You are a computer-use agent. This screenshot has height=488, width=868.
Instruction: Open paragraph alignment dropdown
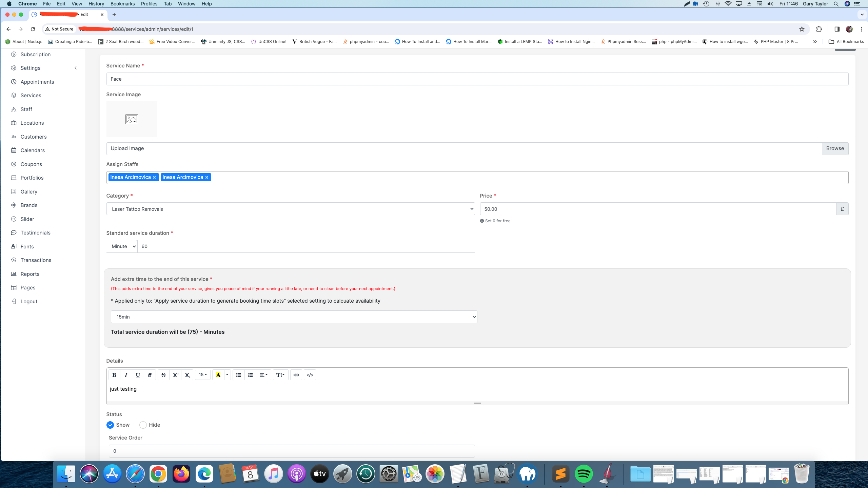[x=263, y=375]
